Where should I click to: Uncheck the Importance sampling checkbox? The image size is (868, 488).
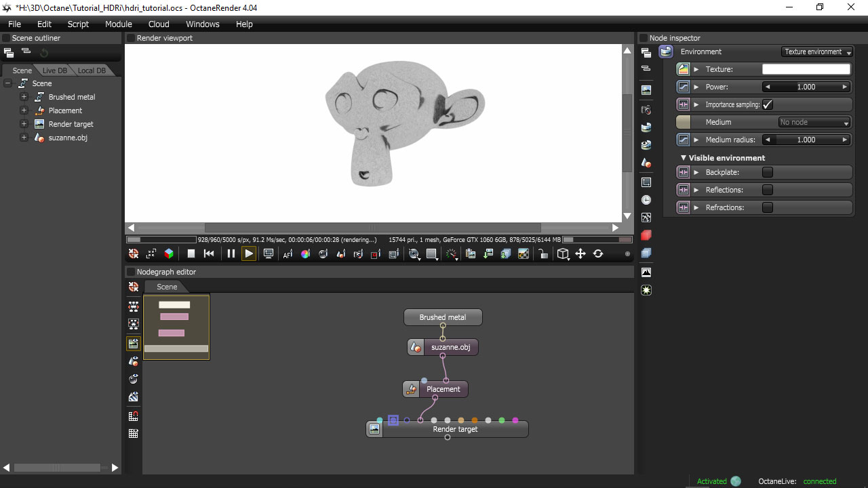click(x=768, y=104)
